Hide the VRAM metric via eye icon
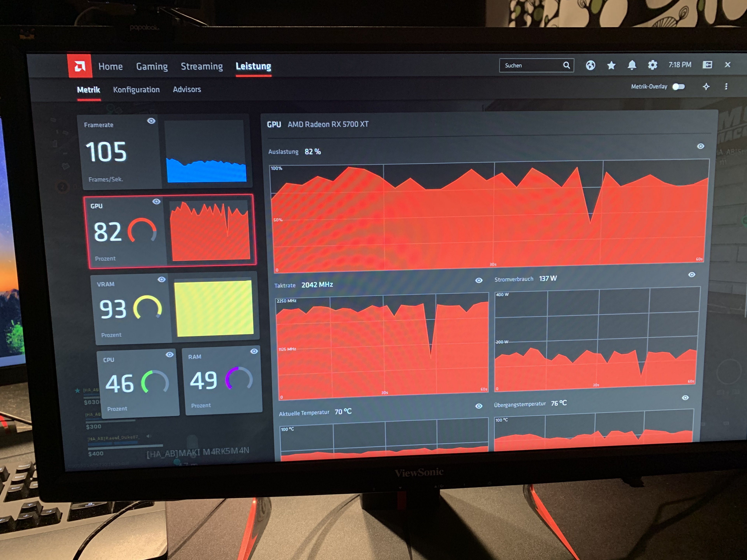The image size is (747, 560). [x=162, y=279]
